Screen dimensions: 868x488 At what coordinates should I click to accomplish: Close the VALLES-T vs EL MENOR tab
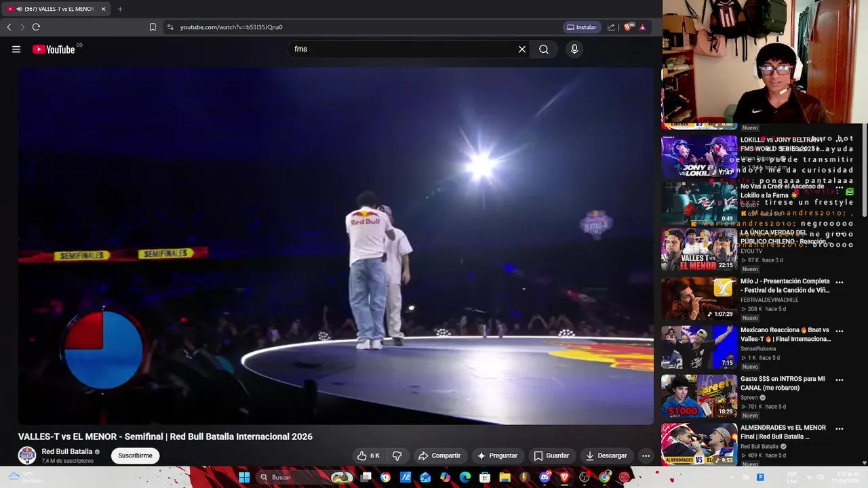click(x=103, y=9)
